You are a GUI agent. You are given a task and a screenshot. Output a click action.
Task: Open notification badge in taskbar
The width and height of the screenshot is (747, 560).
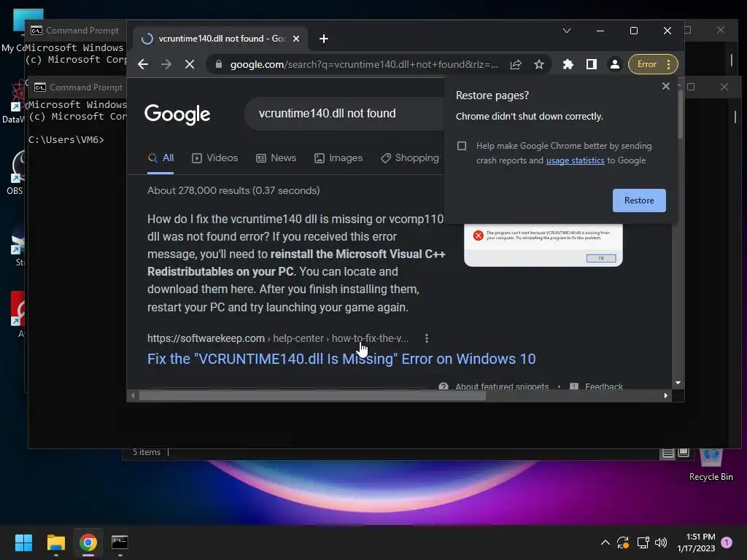727,542
